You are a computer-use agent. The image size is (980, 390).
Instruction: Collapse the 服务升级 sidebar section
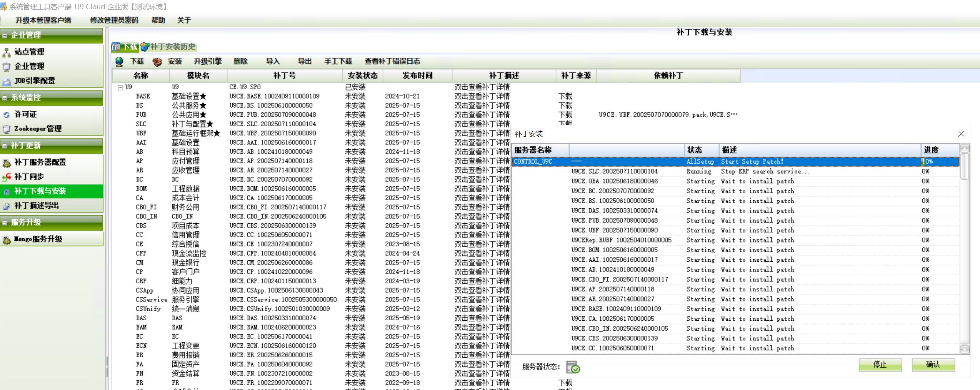(x=5, y=223)
